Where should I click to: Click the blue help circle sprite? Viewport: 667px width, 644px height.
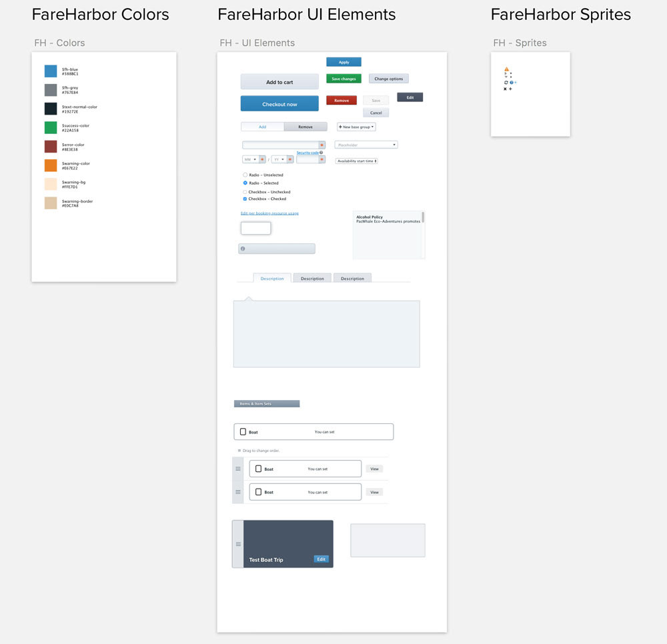tap(512, 83)
